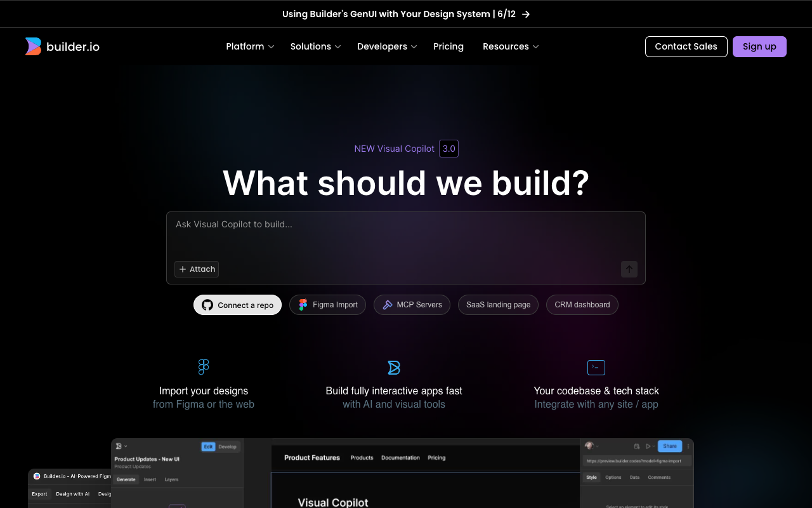Click the Contact Sales button
This screenshot has width=812, height=508.
(x=686, y=46)
